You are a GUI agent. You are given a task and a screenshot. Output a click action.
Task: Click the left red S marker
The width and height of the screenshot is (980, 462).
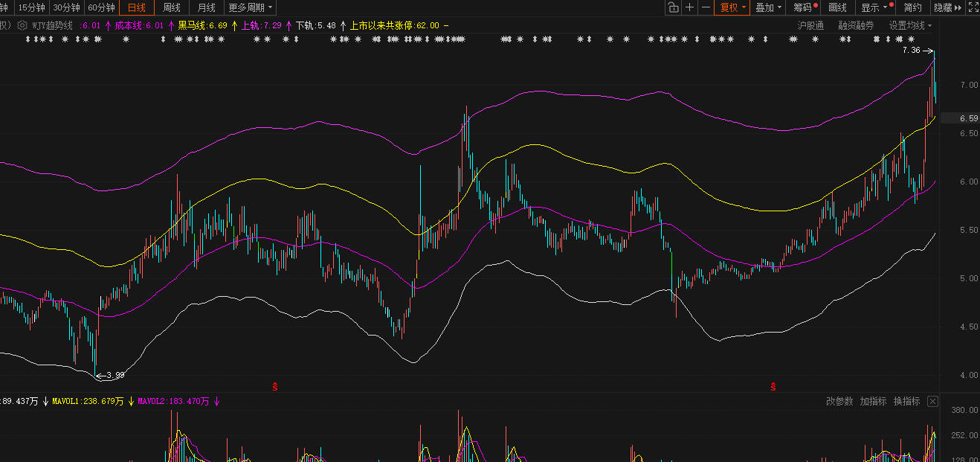pyautogui.click(x=275, y=386)
